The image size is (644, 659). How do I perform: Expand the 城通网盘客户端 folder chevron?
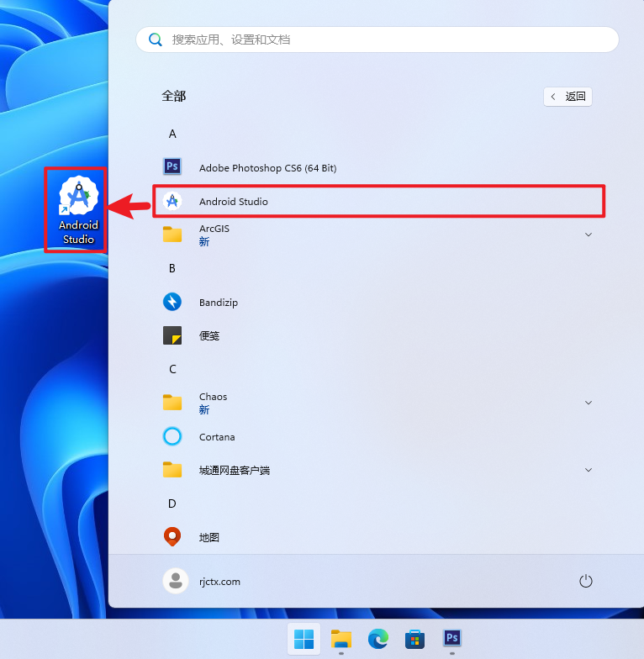[x=589, y=470]
